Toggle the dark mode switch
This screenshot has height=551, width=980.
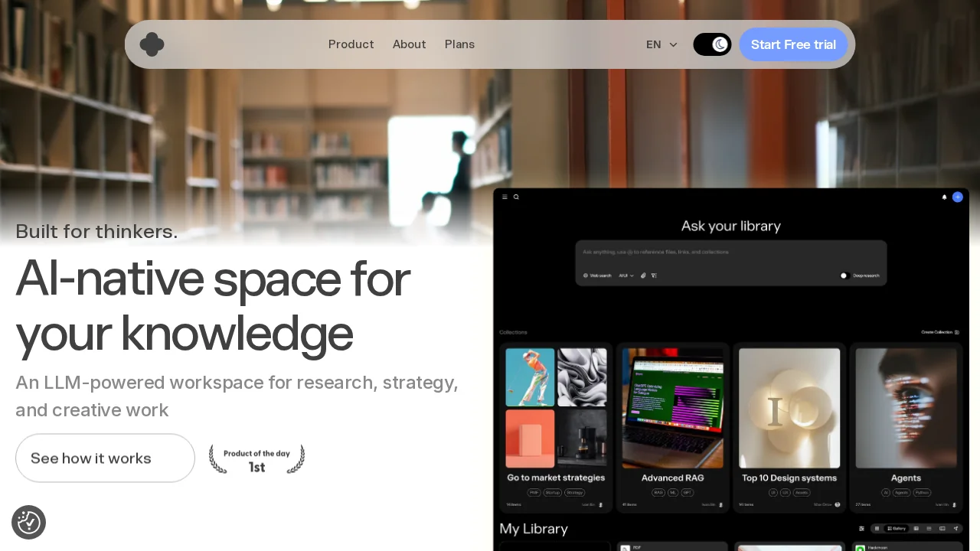click(x=712, y=44)
